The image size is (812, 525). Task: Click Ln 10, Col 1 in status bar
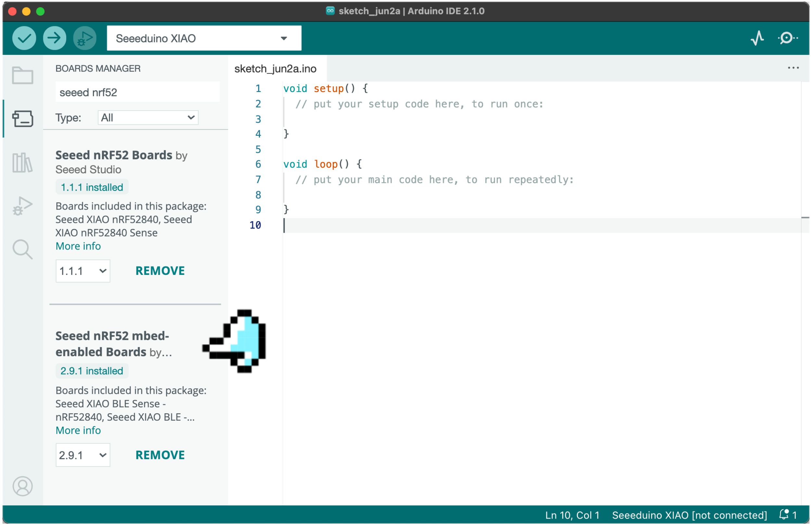572,515
